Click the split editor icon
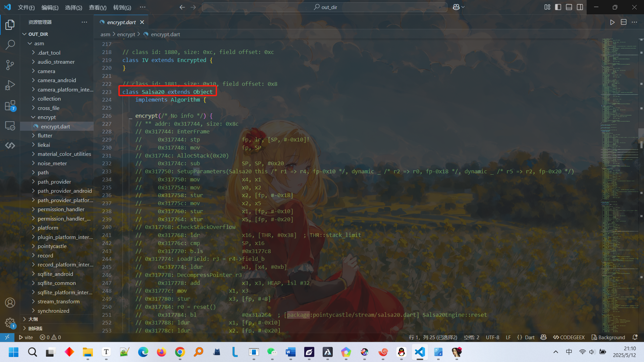The image size is (644, 362). (624, 22)
